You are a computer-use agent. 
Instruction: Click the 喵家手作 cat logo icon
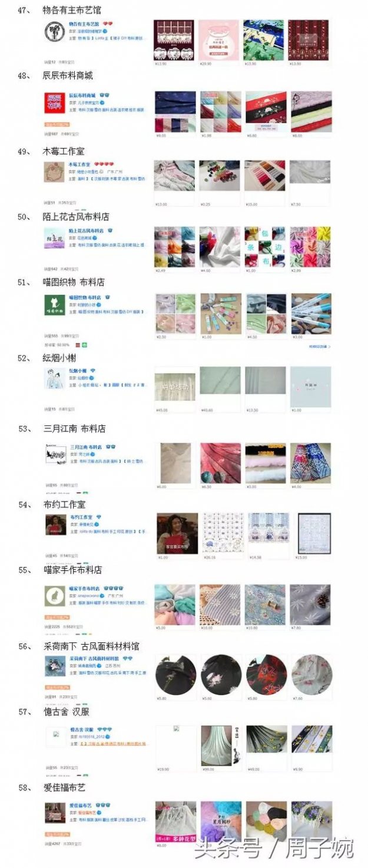[x=55, y=596]
